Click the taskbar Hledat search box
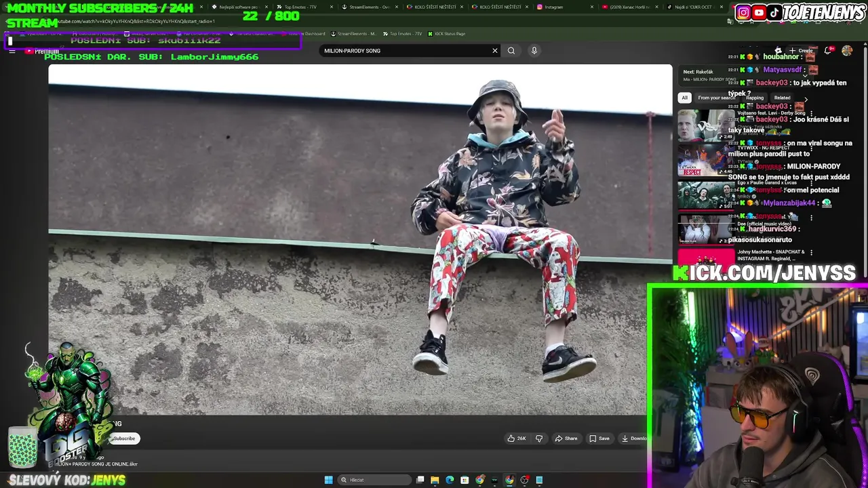 (375, 480)
